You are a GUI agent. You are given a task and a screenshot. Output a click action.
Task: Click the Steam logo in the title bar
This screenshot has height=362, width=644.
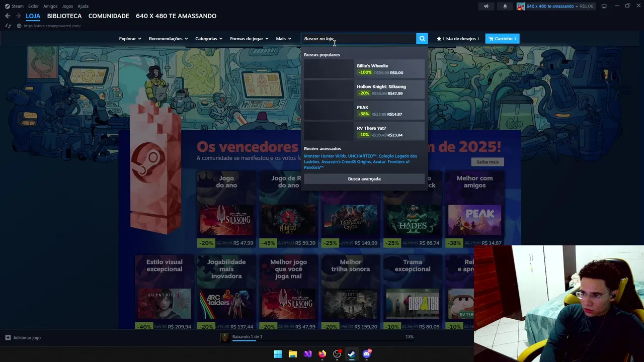tap(7, 6)
